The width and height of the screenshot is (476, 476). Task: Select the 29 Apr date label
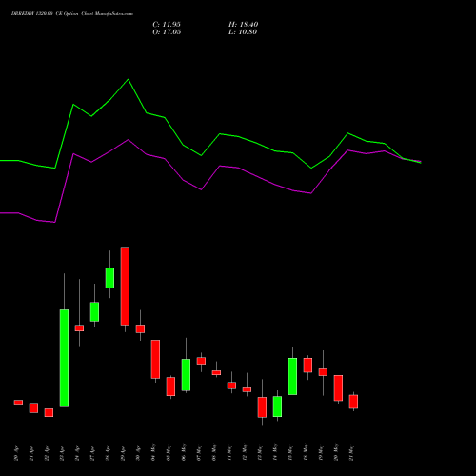123,453
